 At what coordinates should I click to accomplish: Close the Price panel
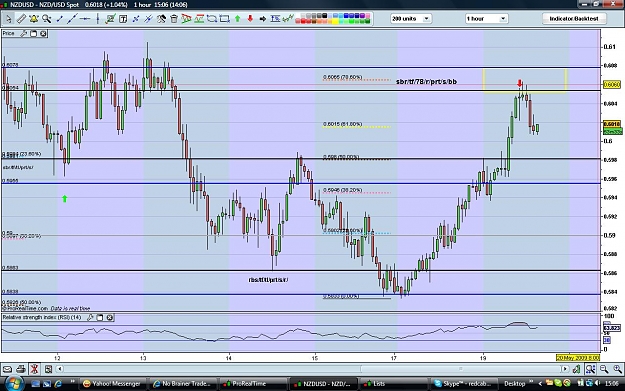pos(43,34)
